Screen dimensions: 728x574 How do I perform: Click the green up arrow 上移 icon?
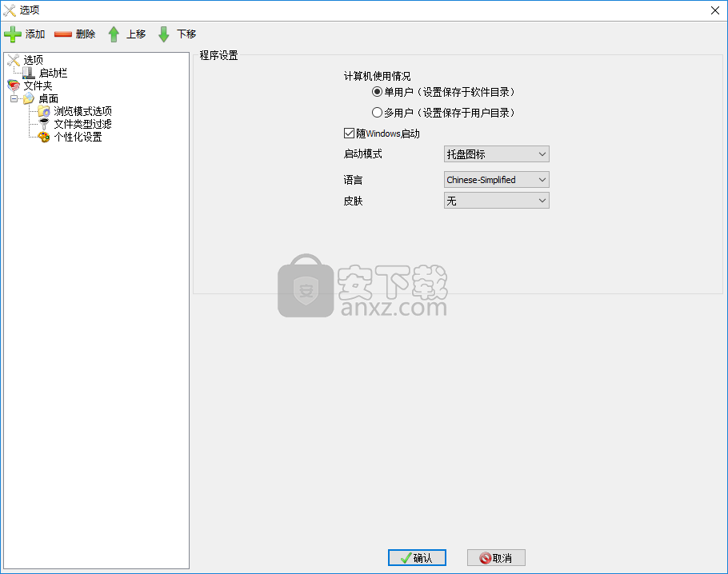click(x=114, y=34)
